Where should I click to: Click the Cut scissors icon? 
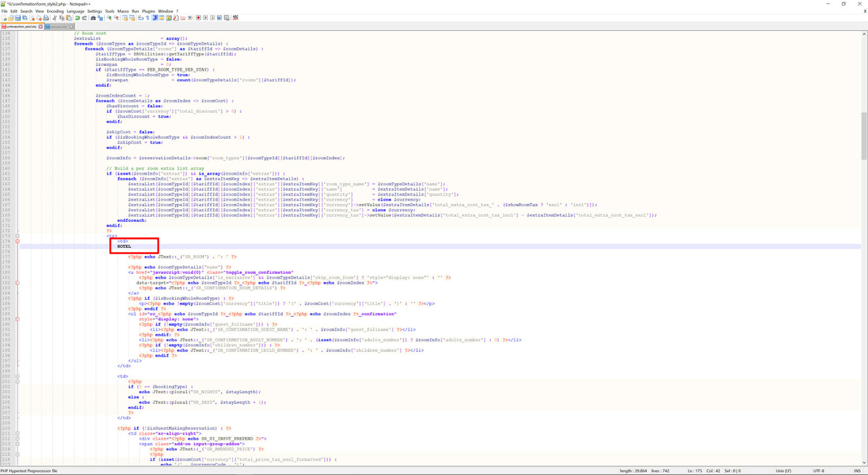(x=54, y=18)
